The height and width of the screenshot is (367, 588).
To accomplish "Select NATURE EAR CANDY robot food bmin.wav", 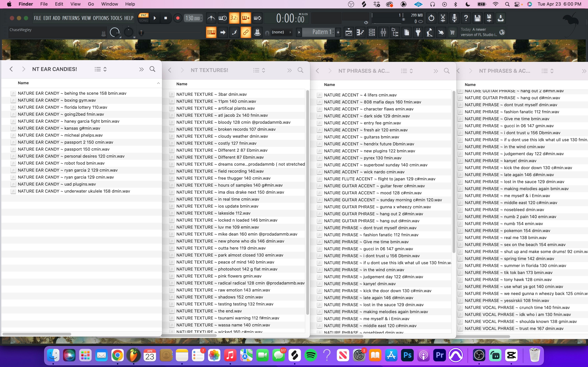I will point(61,163).
